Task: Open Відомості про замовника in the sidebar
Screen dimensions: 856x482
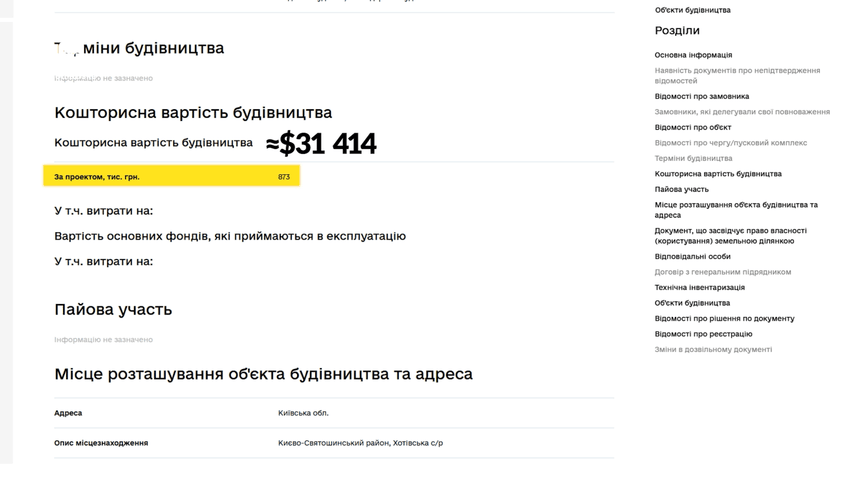Action: click(701, 96)
